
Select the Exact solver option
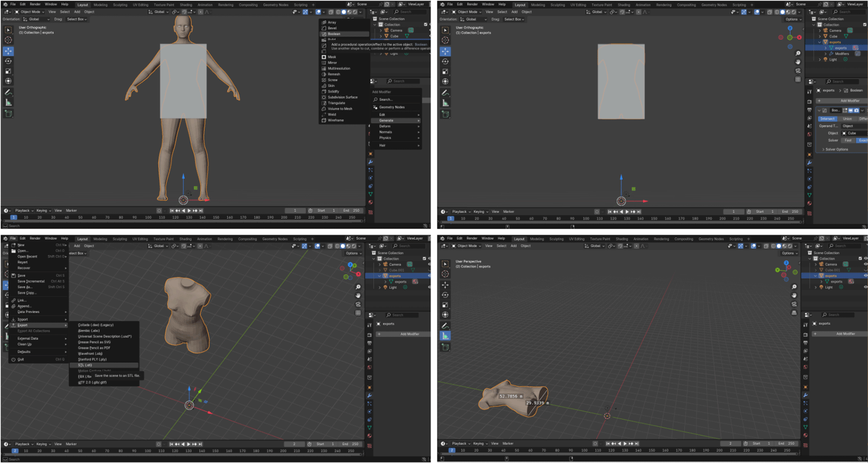point(862,140)
